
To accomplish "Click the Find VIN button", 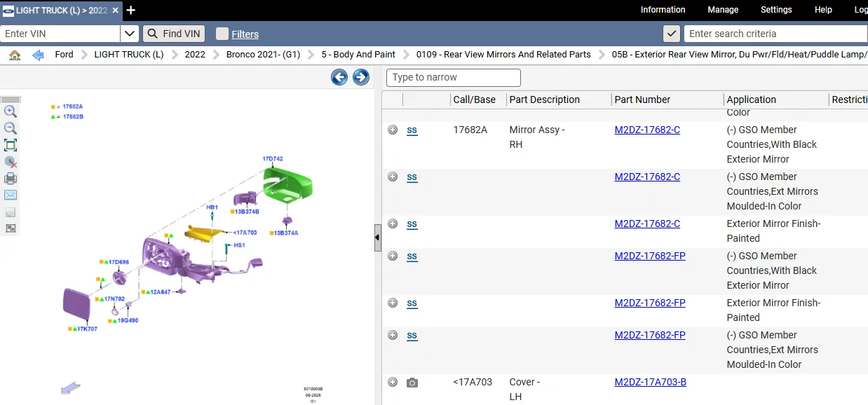I will point(174,34).
